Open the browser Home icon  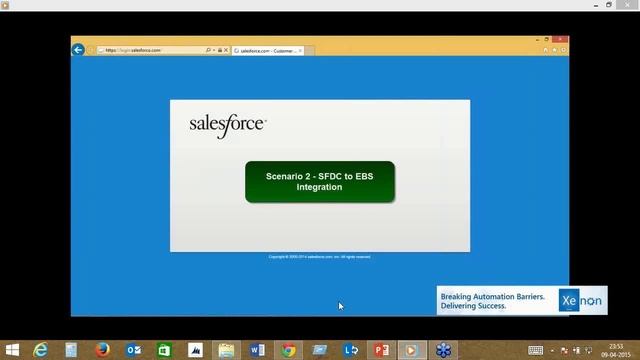pyautogui.click(x=546, y=50)
